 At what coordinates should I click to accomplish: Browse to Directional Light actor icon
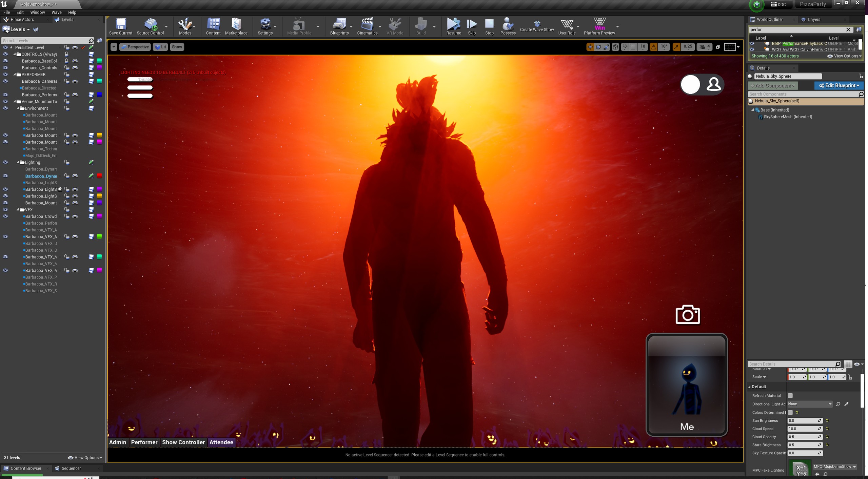click(838, 404)
